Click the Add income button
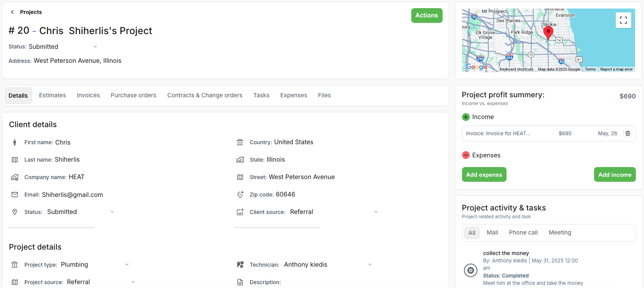The width and height of the screenshot is (644, 288). coord(615,174)
